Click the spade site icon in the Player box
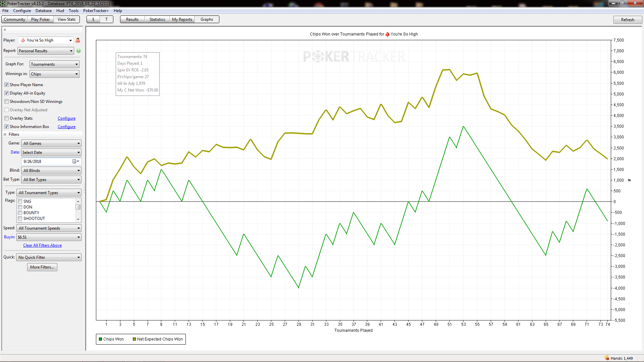Viewport: 644px width, 362px height. 23,40
